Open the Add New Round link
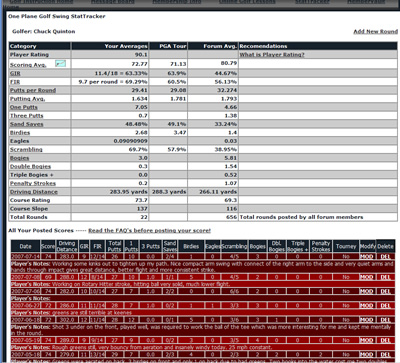The width and height of the screenshot is (400, 363). pyautogui.click(x=375, y=31)
